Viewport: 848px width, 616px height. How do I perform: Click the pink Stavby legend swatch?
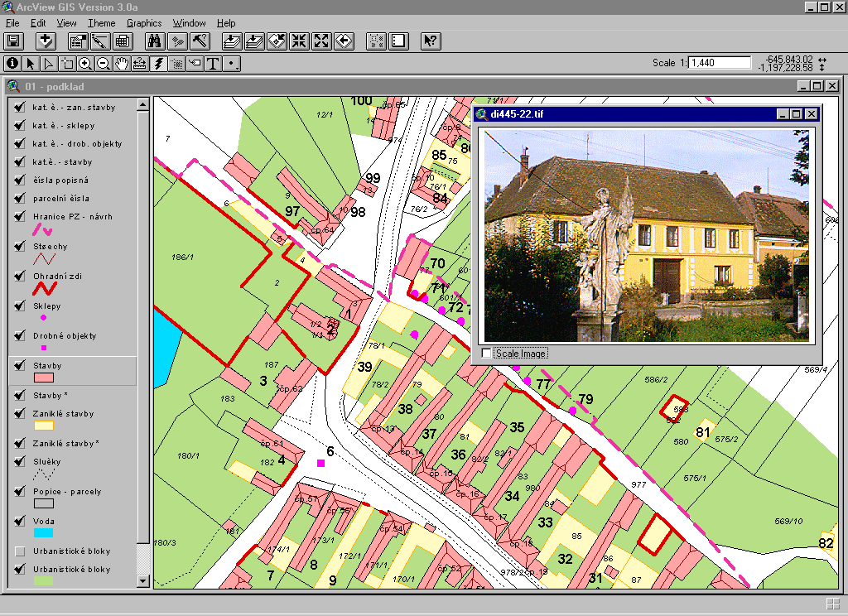(44, 378)
